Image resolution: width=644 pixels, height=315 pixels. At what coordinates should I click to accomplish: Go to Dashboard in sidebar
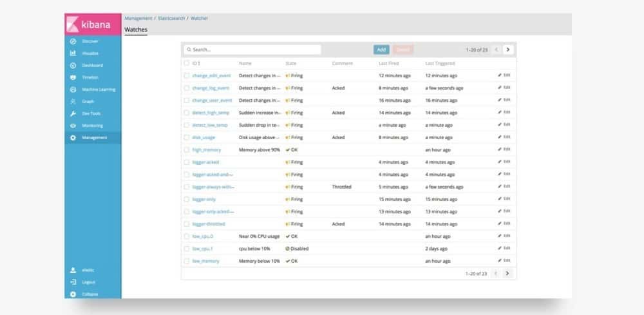(x=92, y=65)
